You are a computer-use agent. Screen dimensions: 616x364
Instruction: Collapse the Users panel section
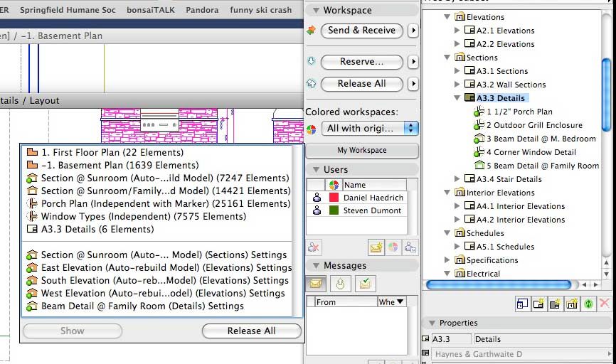click(315, 170)
